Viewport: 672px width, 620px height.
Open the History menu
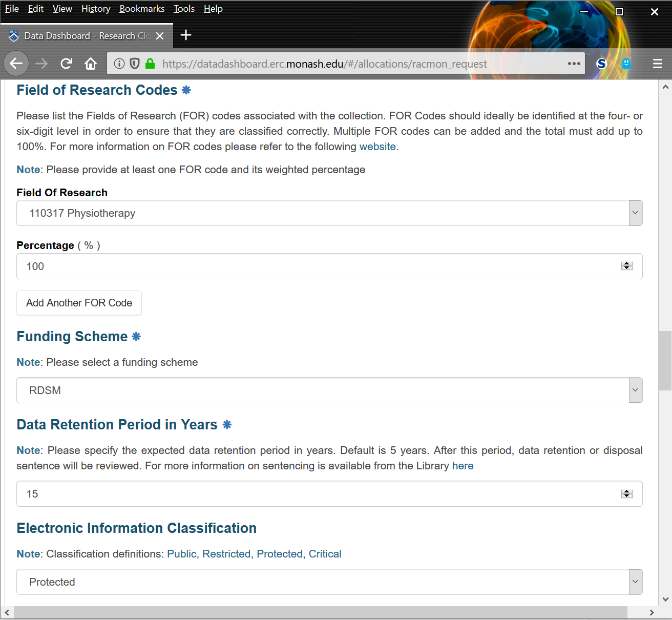[96, 9]
